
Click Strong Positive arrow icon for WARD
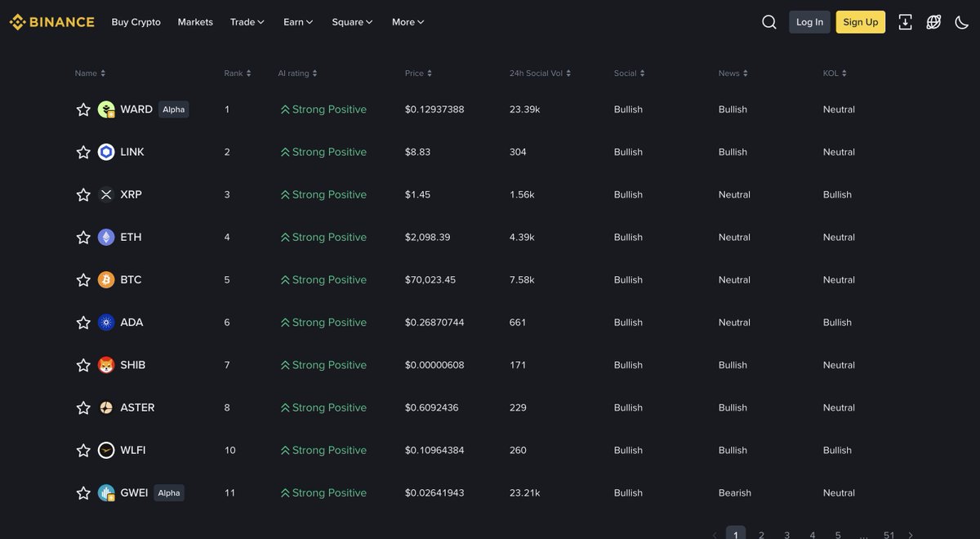[285, 109]
